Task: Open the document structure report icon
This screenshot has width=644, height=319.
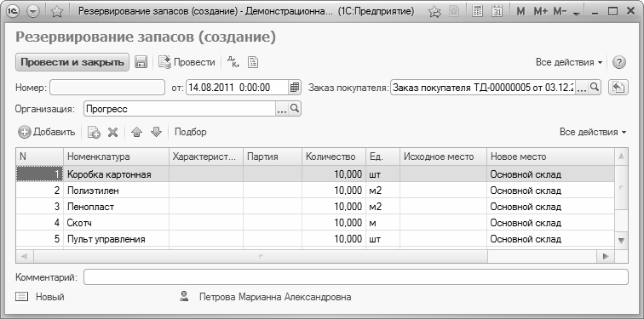Action: coord(253,62)
